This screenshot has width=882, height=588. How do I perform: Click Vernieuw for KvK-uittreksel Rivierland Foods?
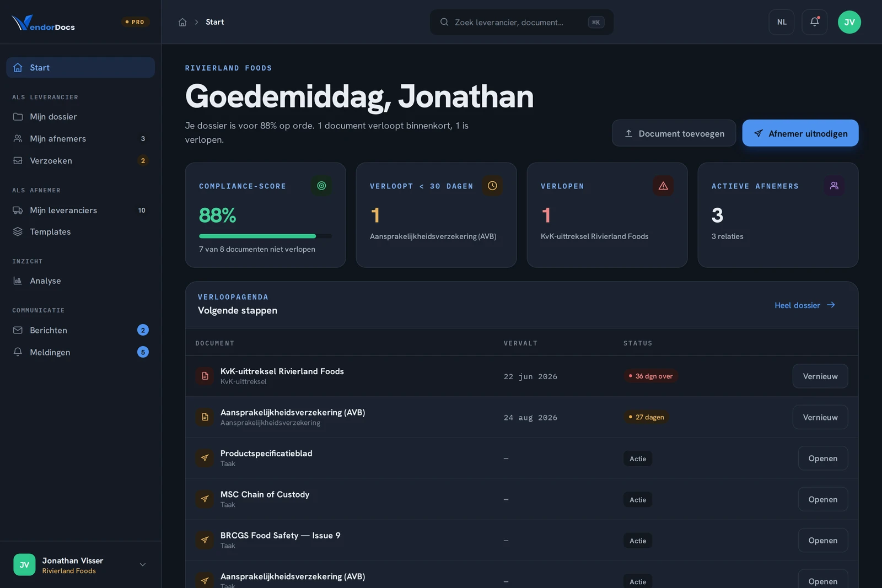coord(820,376)
